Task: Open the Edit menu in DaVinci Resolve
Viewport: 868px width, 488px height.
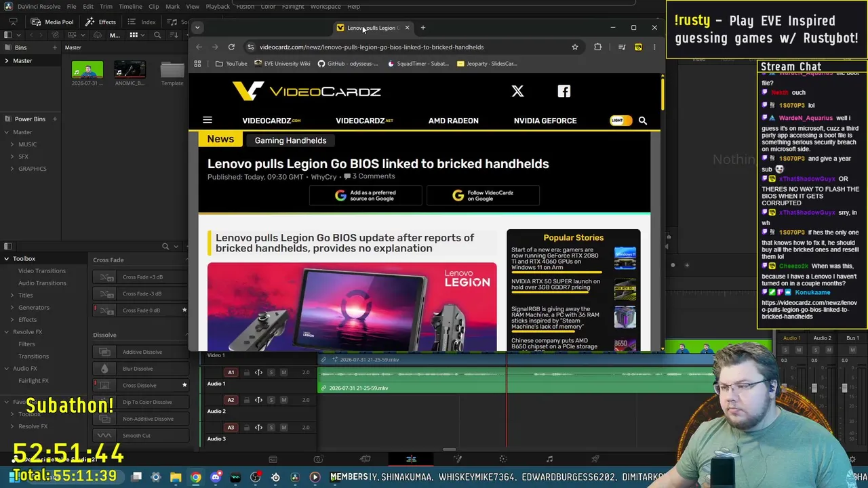Action: [88, 7]
